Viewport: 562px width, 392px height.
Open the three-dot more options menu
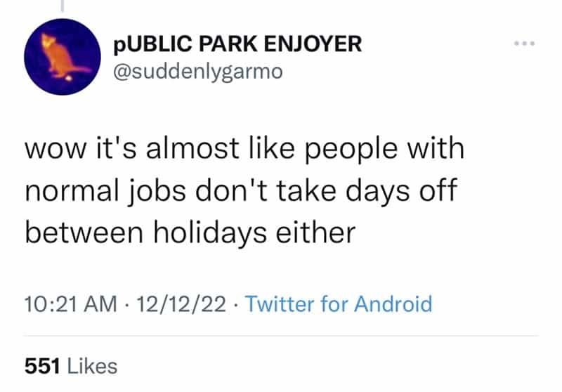[524, 44]
